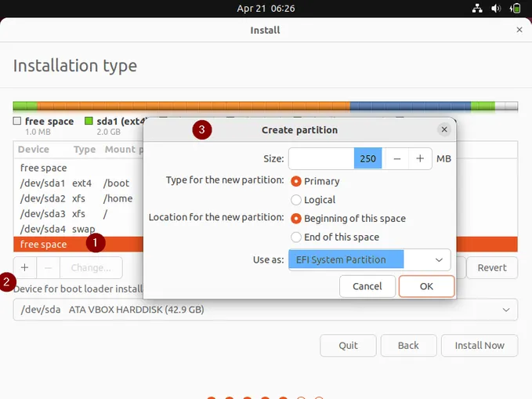Click the network status icon in top bar

(478, 9)
